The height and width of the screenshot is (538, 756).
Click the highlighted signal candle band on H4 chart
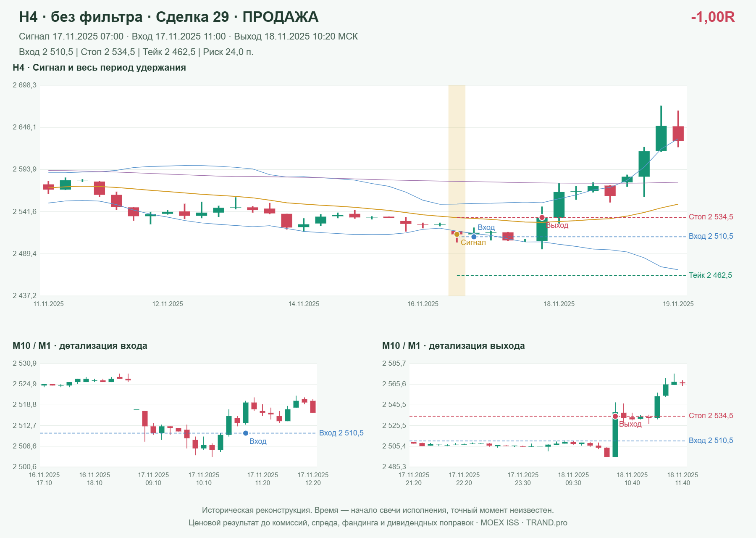(457, 190)
